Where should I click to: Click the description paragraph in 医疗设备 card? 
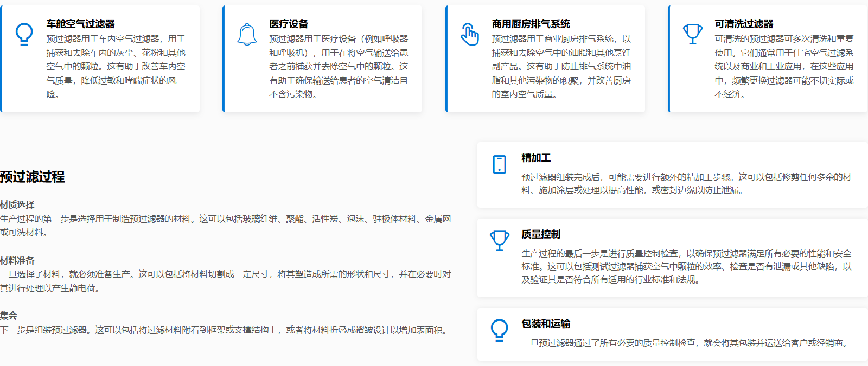(x=339, y=67)
